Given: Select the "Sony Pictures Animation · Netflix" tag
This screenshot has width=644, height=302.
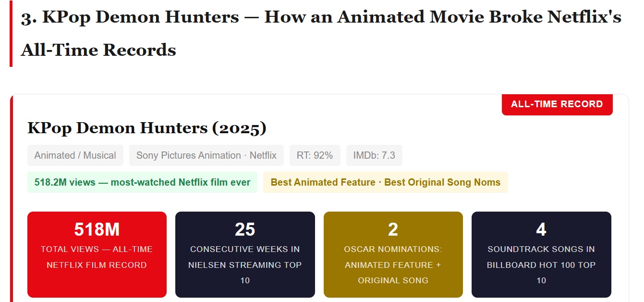Looking at the screenshot, I should [x=207, y=155].
